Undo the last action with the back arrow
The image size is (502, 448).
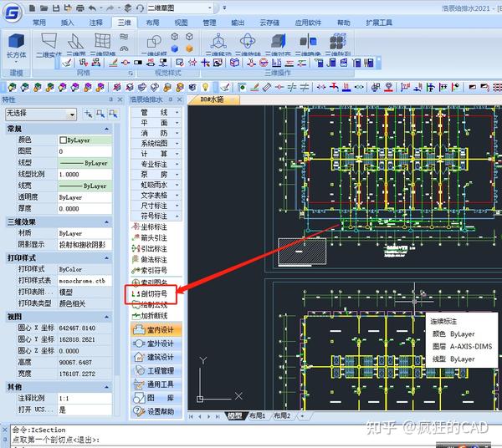(92, 8)
